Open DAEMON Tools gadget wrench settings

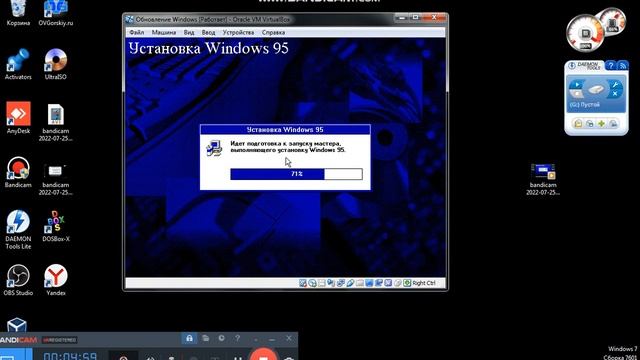[x=615, y=85]
